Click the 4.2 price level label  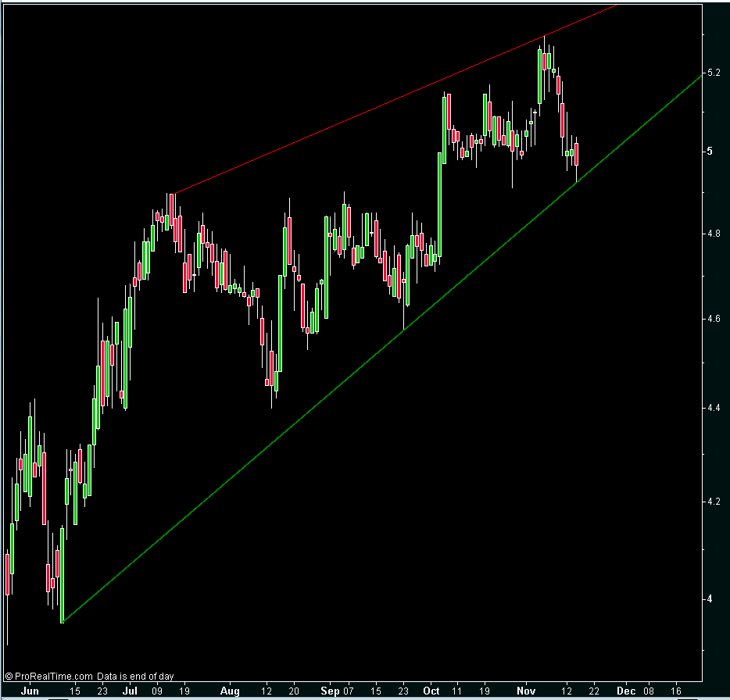click(714, 502)
